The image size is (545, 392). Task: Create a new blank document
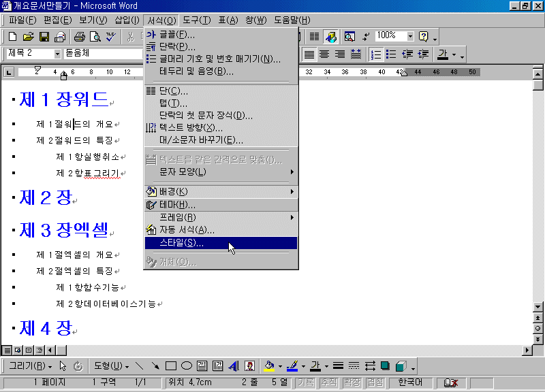[12, 37]
